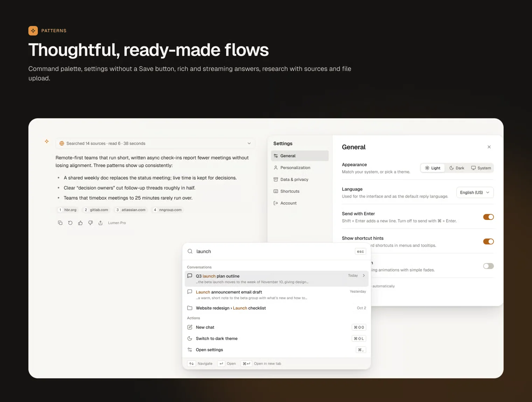Regenerate the answer with the retry icon

click(70, 223)
